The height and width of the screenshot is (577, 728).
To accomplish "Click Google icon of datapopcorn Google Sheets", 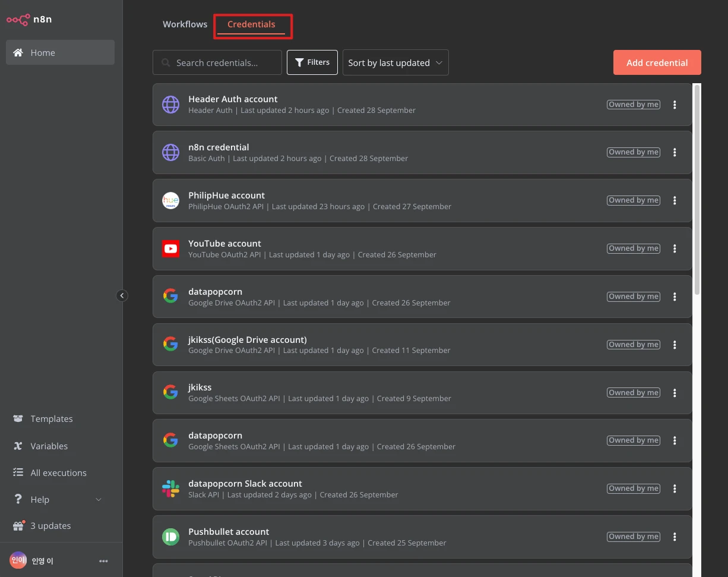I will click(170, 440).
